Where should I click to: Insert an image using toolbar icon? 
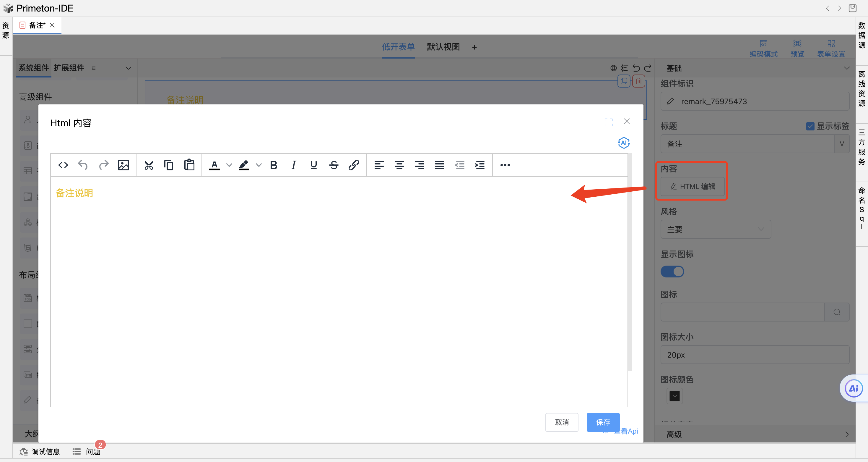point(123,165)
